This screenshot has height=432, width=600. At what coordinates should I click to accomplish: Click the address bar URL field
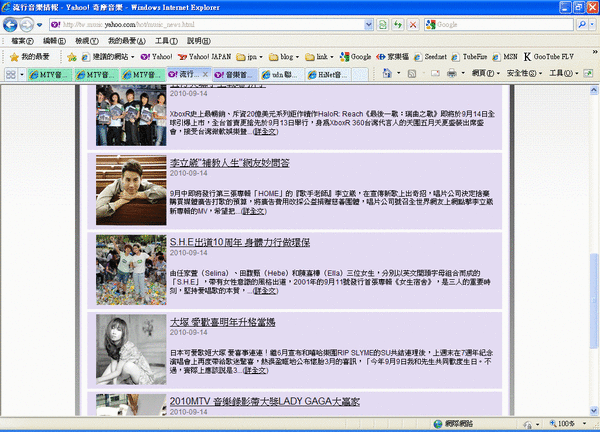pos(207,25)
